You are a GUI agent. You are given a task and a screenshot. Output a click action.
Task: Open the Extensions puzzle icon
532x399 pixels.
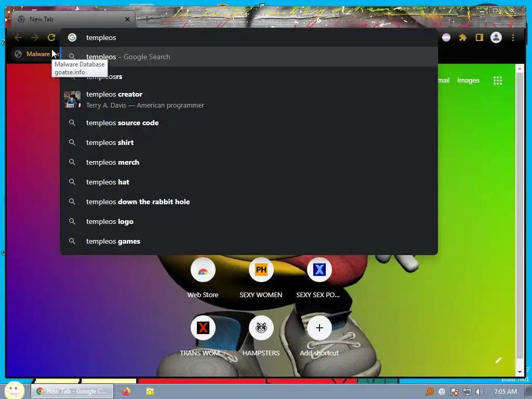pyautogui.click(x=463, y=37)
